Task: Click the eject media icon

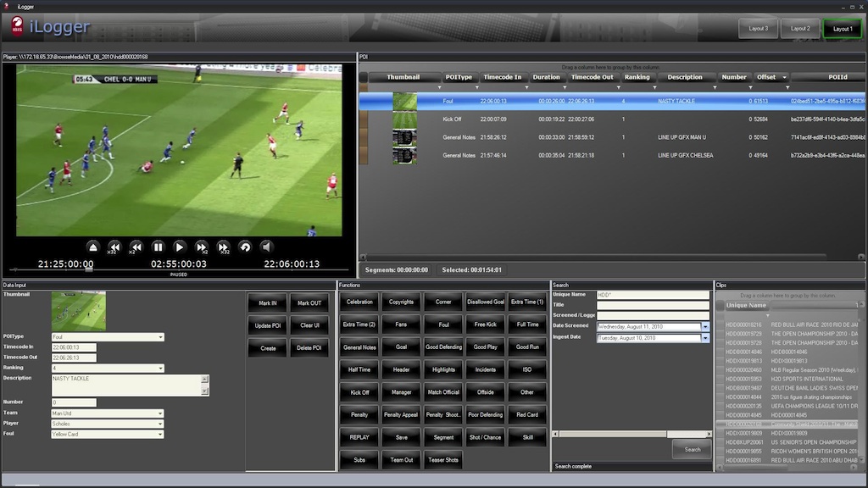Action: click(x=93, y=247)
